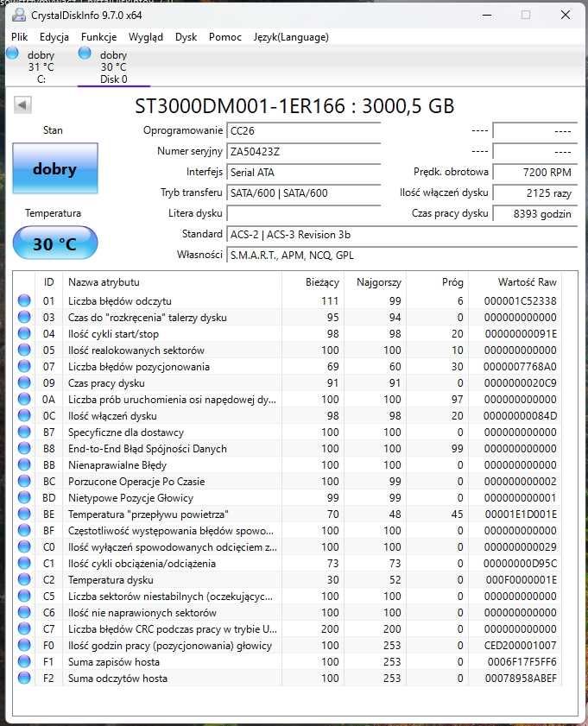
Task: Click the Interfejs field Serial ATA
Action: click(x=304, y=173)
